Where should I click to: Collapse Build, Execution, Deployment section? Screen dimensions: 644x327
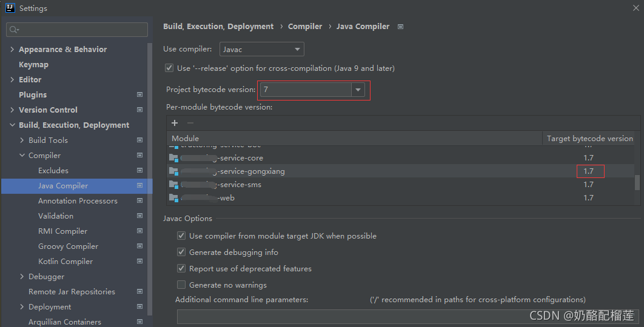[x=12, y=125]
